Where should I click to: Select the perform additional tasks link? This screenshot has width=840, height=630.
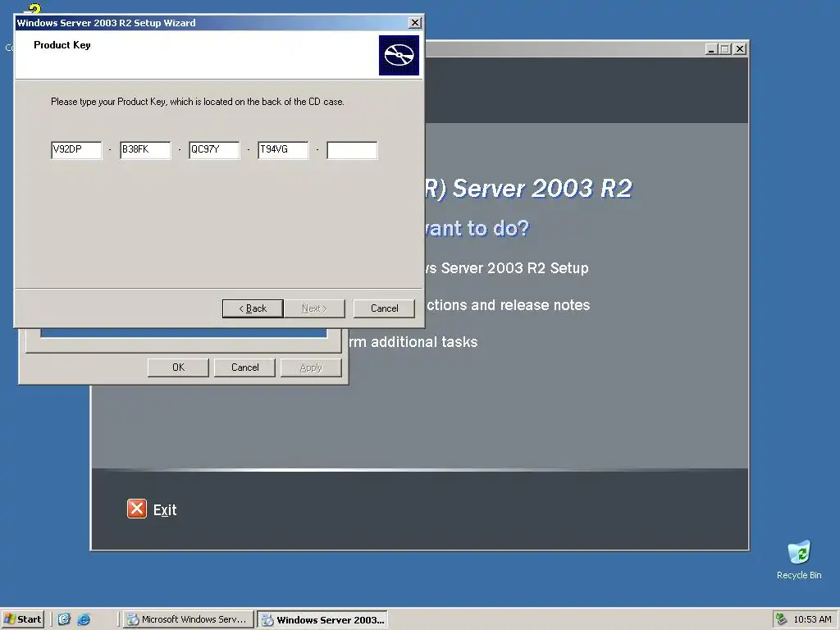point(413,342)
